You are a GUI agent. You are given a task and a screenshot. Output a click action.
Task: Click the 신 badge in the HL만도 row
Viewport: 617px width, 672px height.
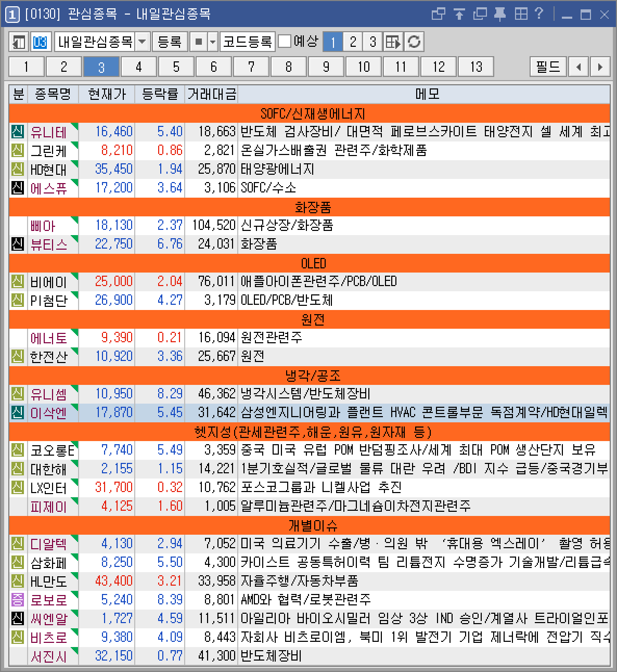tap(18, 581)
